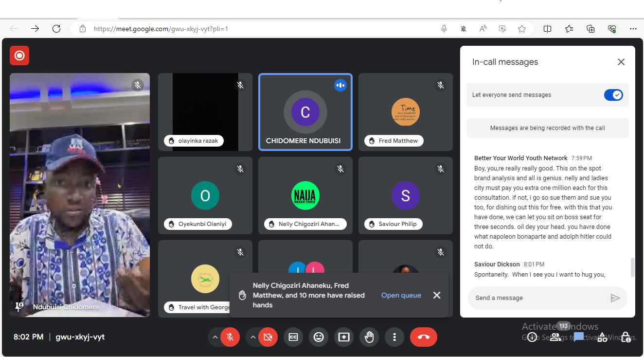Open the emoji reactions button
This screenshot has width=644, height=357.
click(x=319, y=337)
